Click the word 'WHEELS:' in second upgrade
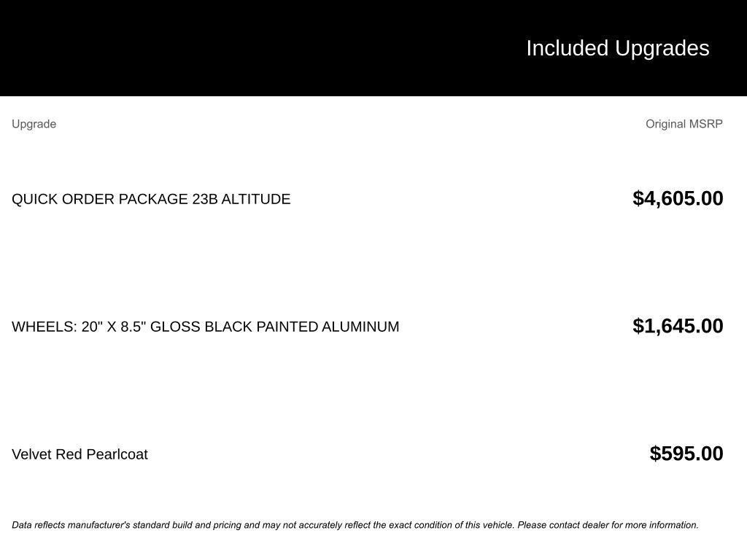This screenshot has height=560, width=747. tap(44, 327)
